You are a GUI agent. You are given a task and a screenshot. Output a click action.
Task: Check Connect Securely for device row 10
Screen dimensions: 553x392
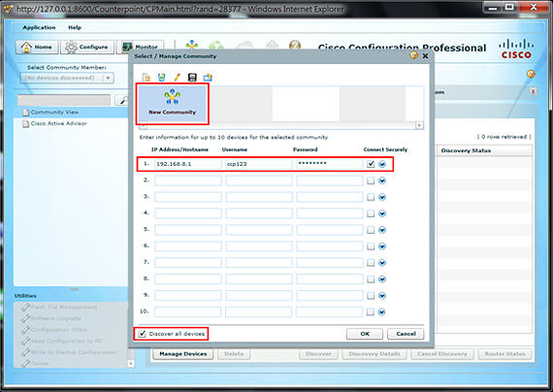coord(371,311)
